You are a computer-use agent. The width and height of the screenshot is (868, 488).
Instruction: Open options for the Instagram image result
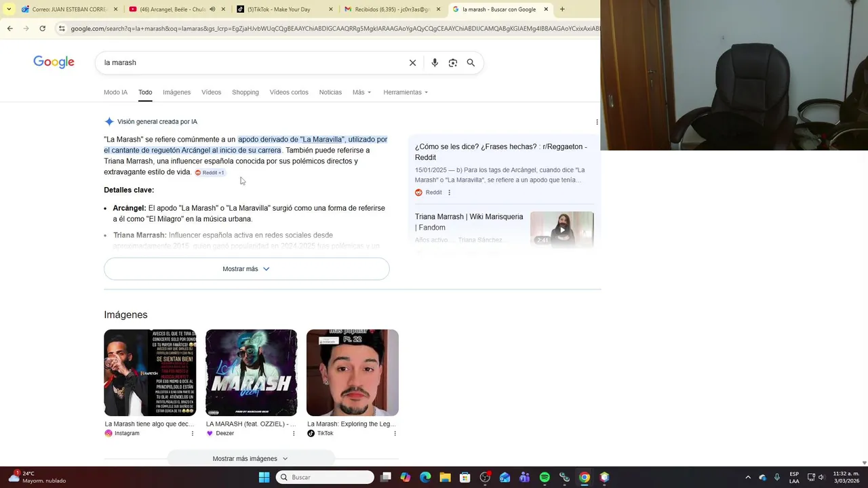coord(193,433)
